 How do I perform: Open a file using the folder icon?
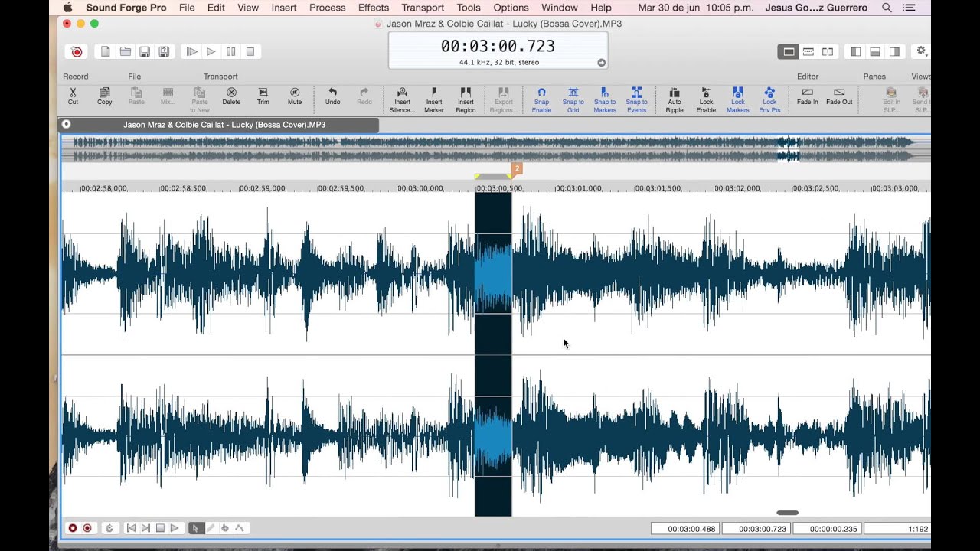(x=126, y=52)
